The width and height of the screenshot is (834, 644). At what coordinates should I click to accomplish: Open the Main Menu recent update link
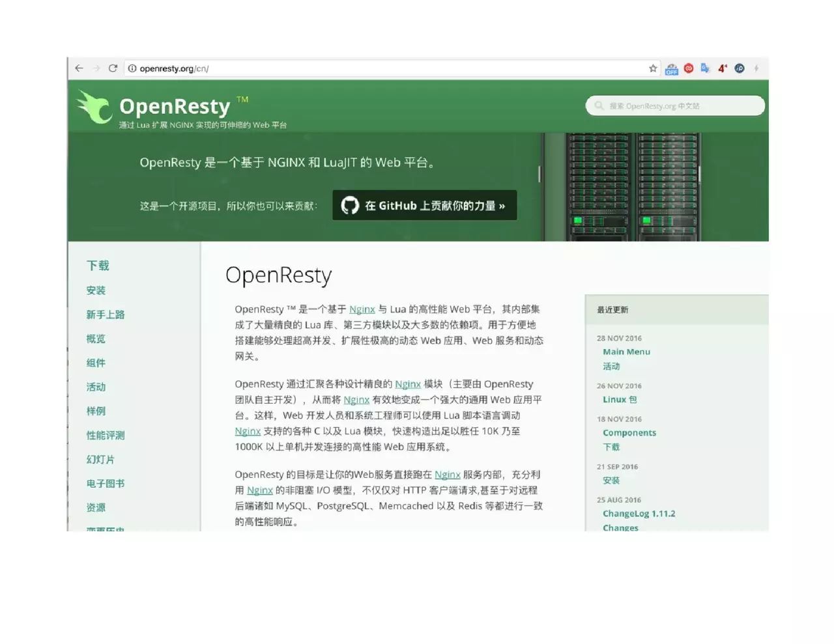click(x=627, y=352)
